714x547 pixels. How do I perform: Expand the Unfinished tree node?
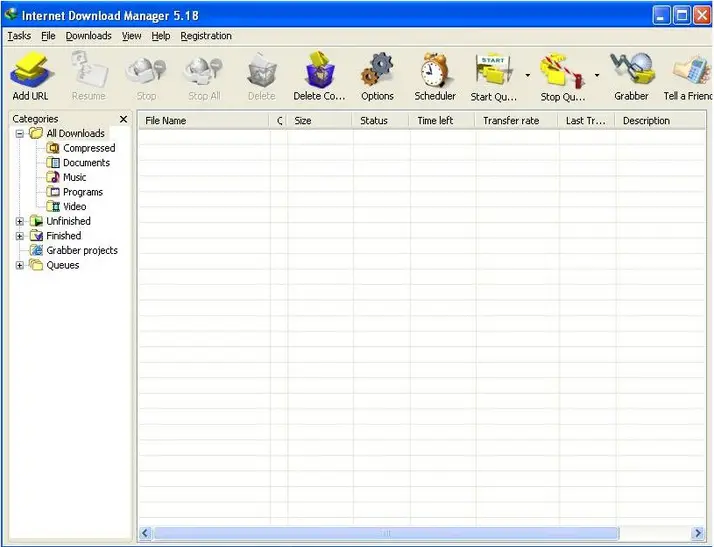[x=20, y=221]
